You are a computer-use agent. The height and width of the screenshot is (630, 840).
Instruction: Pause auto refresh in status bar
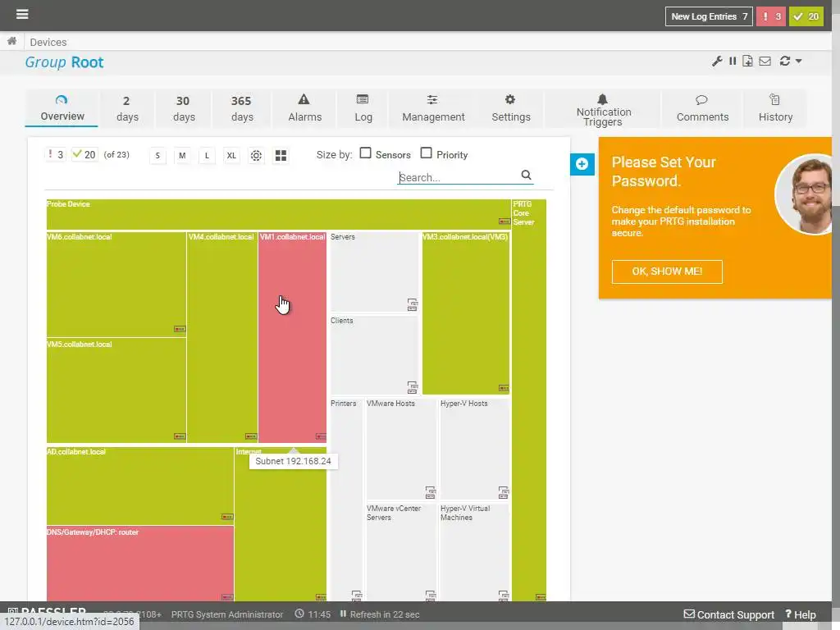pyautogui.click(x=344, y=614)
